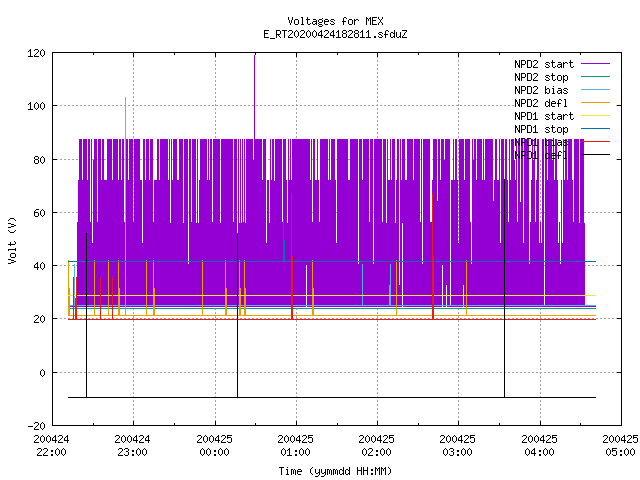The image size is (640, 480).
Task: Click the black NPD1 defl spike after 00:00
Action: 238,315
